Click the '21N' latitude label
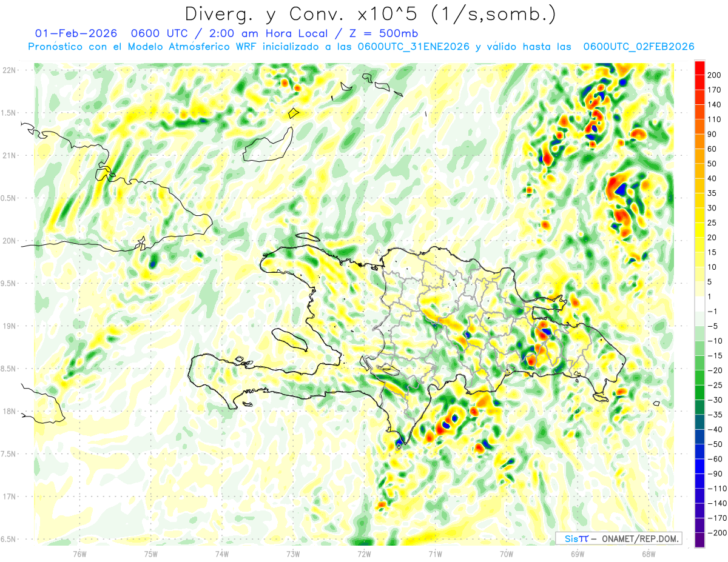Screen dimensions: 728x562 8,155
